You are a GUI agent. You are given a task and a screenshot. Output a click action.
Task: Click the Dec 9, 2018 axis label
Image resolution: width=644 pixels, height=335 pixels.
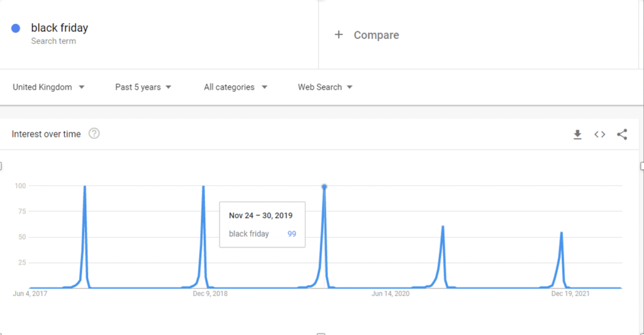point(211,294)
